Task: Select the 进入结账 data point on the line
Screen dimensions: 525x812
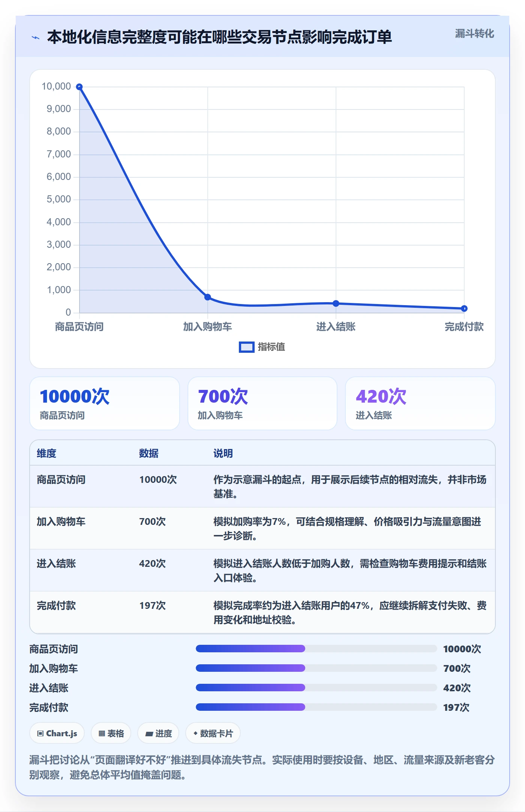Action: coord(336,303)
